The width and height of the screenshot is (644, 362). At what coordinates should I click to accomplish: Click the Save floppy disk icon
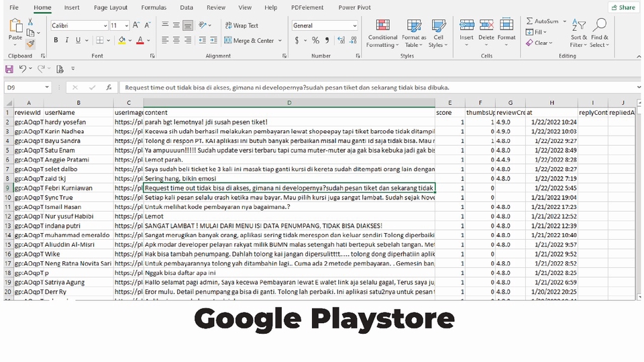click(x=9, y=69)
